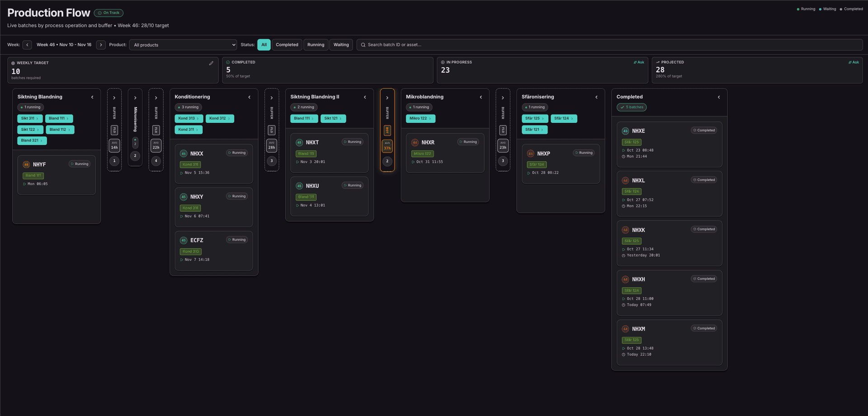Click the batch number circle on NHXX card
Image resolution: width=868 pixels, height=416 pixels.
(184, 154)
